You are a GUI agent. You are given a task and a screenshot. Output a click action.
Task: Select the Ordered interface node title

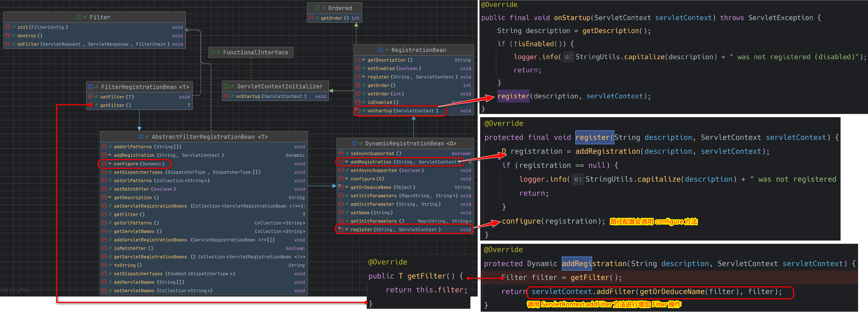pos(340,8)
